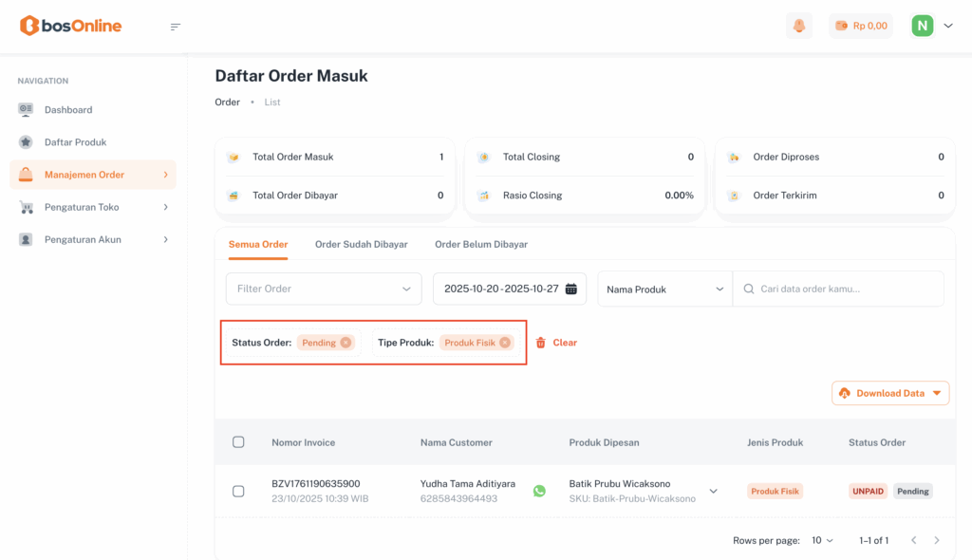Click the Download Data button

(x=890, y=393)
